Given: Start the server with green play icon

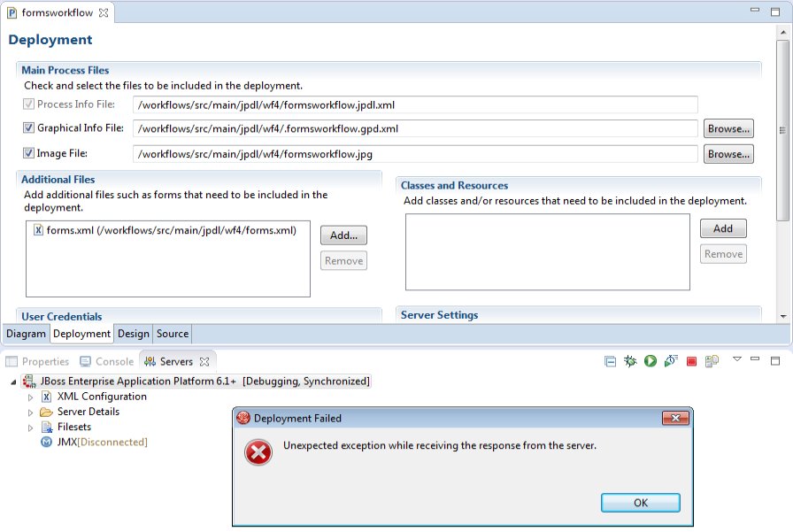Looking at the screenshot, I should (x=650, y=361).
